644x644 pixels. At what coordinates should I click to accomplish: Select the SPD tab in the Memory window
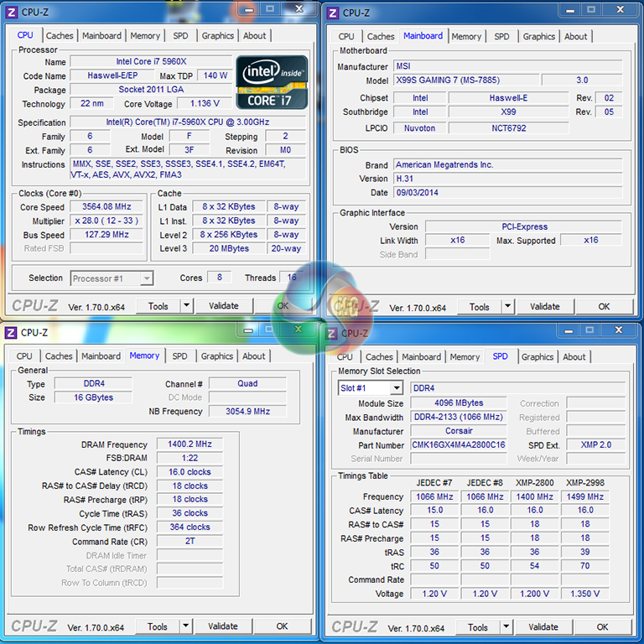click(x=179, y=356)
